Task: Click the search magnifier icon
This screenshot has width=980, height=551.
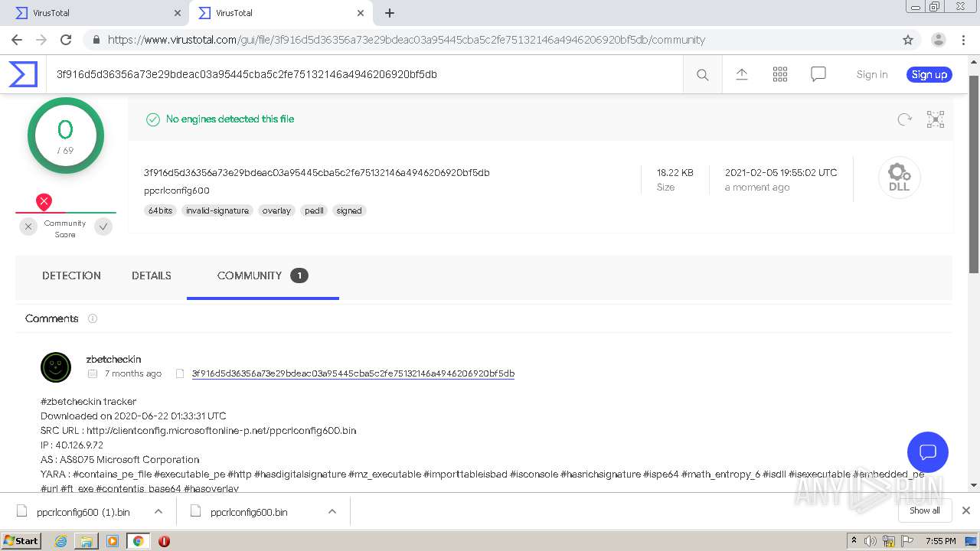Action: point(702,74)
